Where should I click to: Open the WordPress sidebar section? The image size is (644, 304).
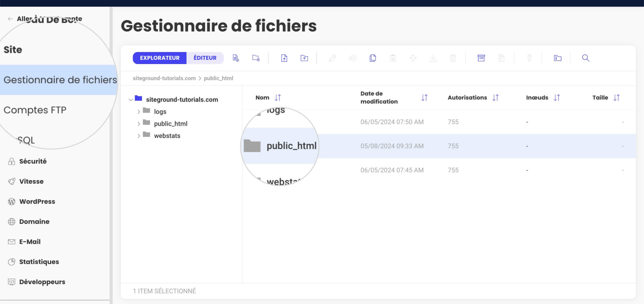coord(37,202)
